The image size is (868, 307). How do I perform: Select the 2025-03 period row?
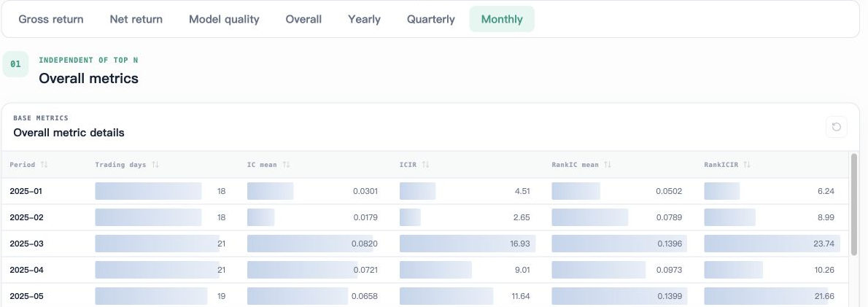pyautogui.click(x=425, y=244)
